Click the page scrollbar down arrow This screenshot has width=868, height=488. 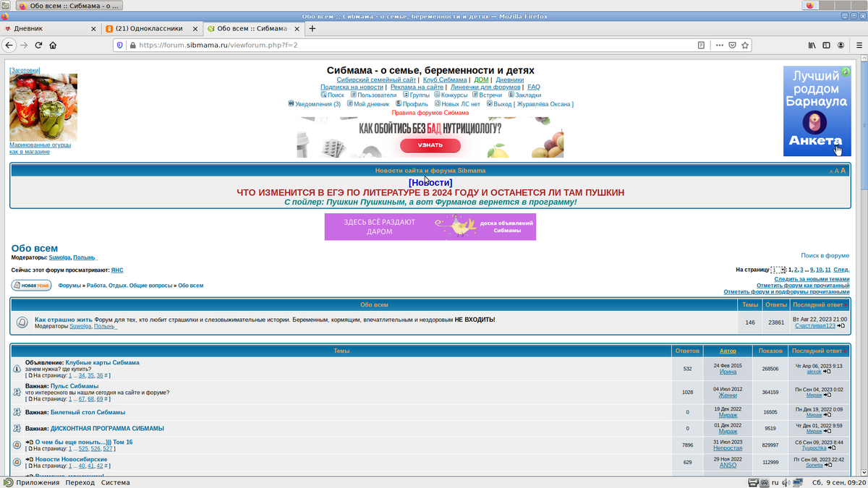point(863,472)
